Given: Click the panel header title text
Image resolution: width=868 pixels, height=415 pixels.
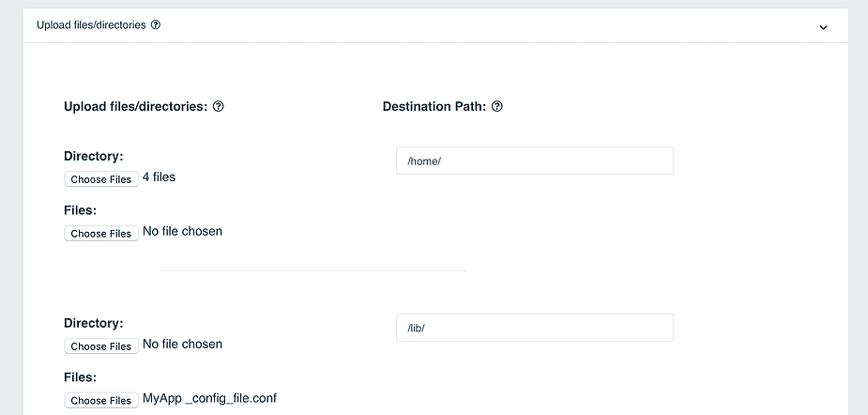Looking at the screenshot, I should coord(91,25).
